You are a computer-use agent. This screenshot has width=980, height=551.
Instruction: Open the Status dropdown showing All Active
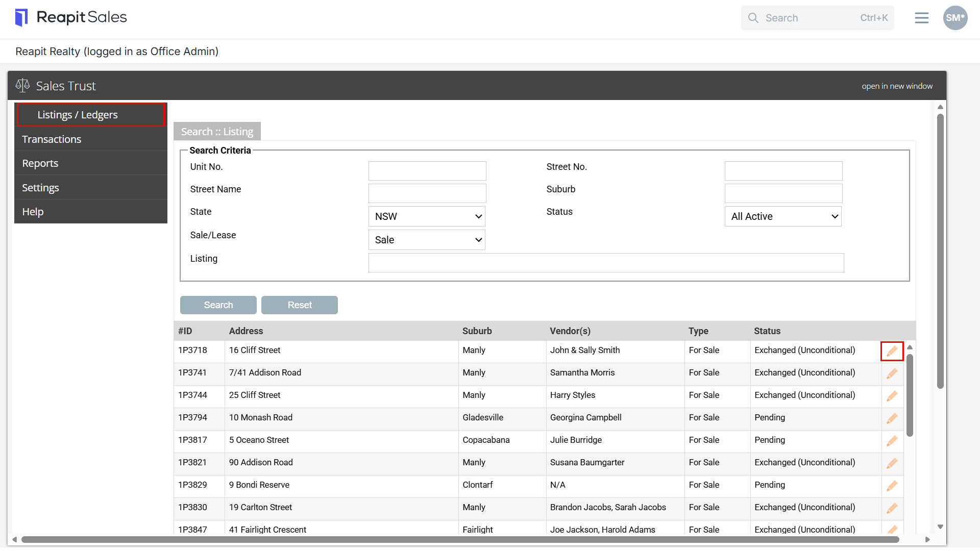pos(783,216)
